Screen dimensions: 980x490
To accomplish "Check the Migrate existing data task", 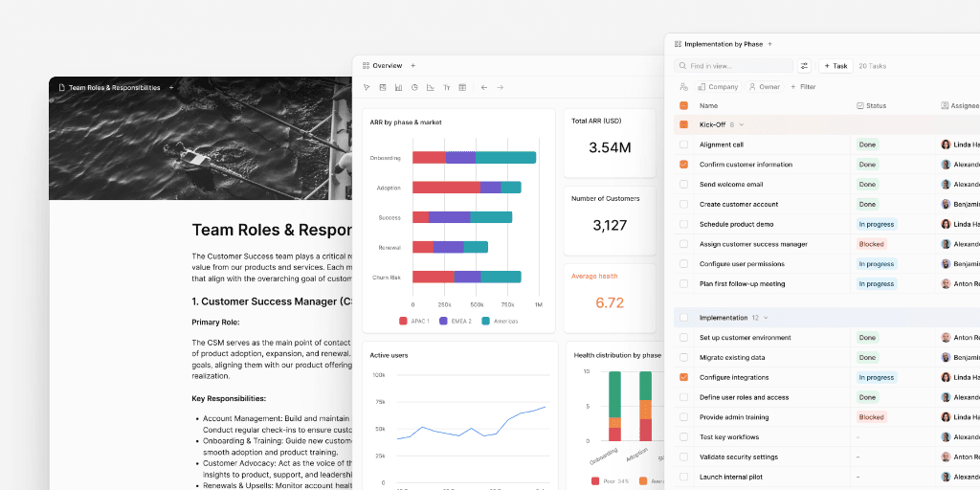I will click(683, 358).
